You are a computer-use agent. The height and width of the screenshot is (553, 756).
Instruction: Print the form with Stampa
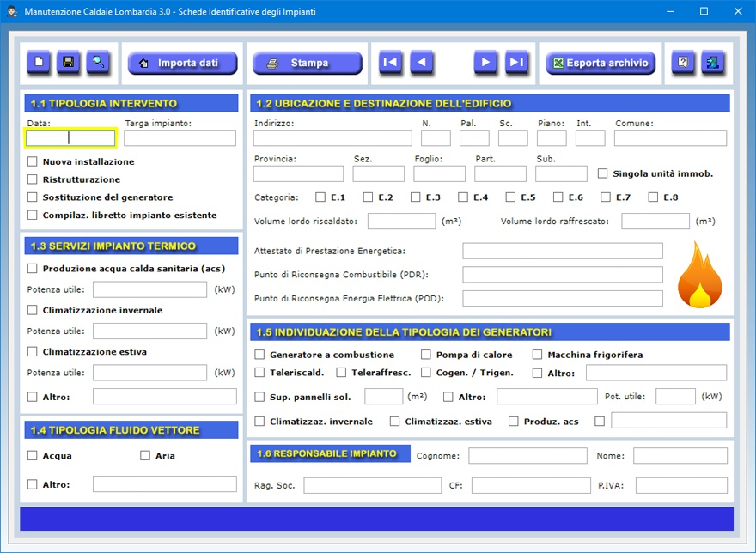point(308,64)
